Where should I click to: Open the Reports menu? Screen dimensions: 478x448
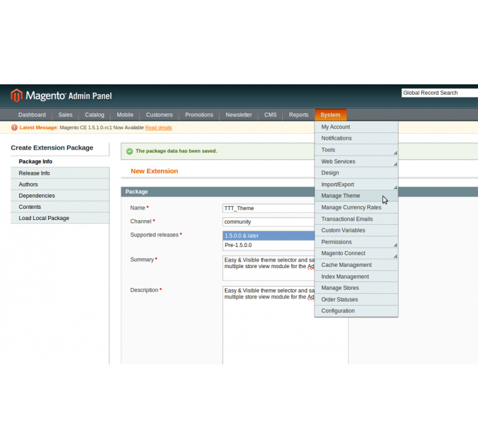tap(299, 115)
